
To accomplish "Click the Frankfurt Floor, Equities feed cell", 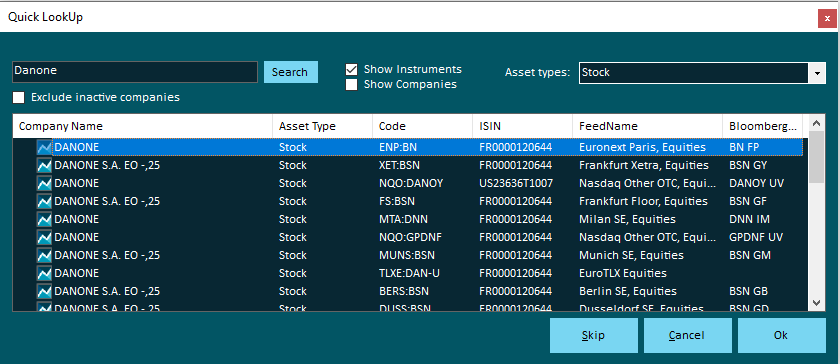I will 647,201.
